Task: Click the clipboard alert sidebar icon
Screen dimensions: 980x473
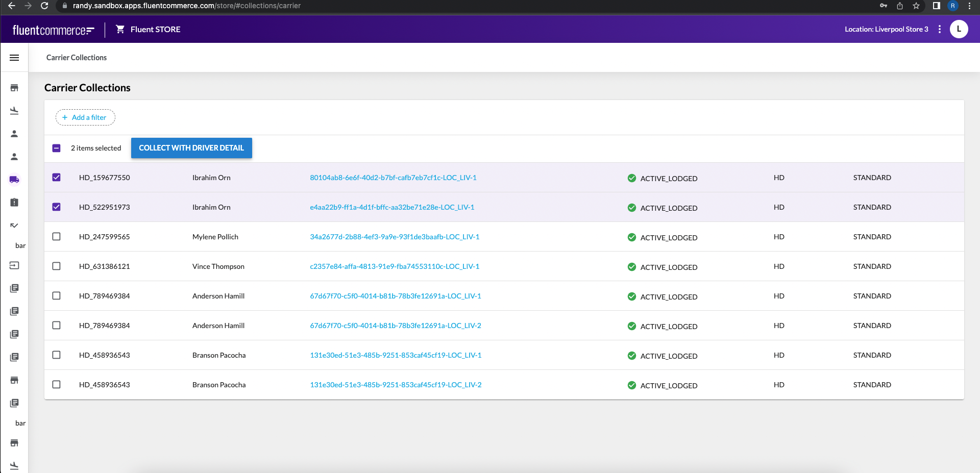Action: click(14, 203)
